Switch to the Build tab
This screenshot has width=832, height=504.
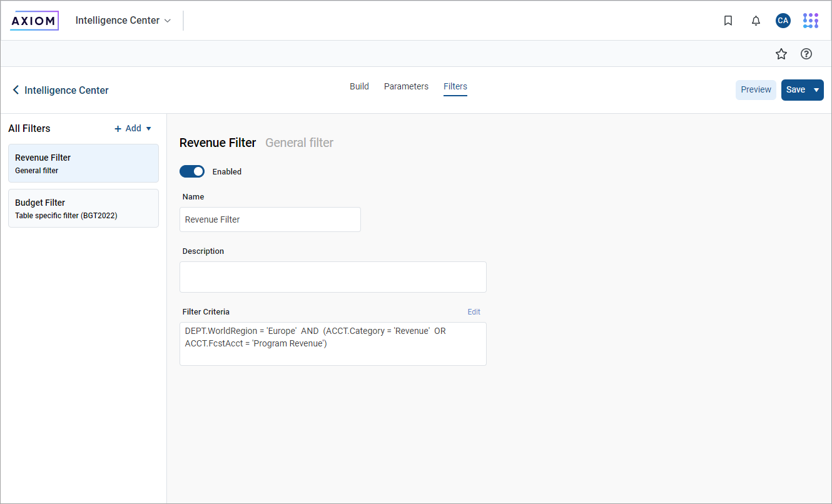pos(359,86)
